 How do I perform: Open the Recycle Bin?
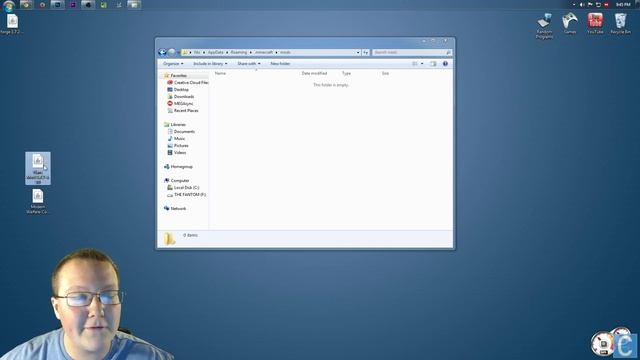pyautogui.click(x=620, y=23)
